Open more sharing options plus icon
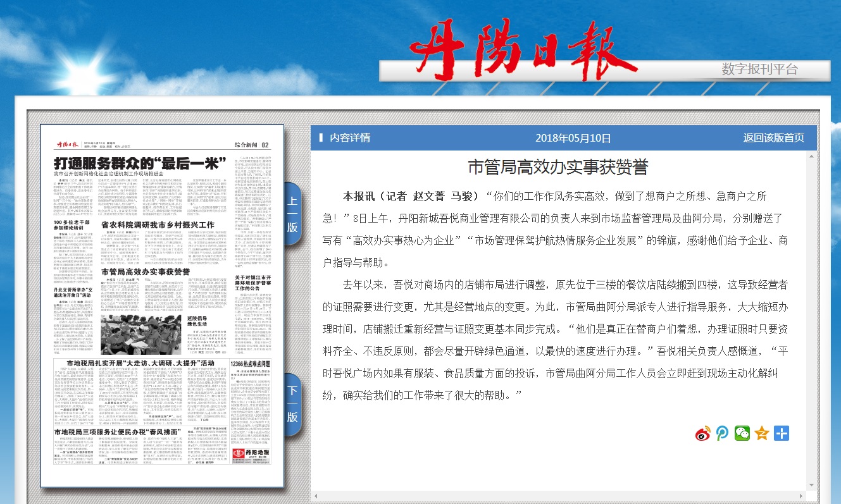Image resolution: width=841 pixels, height=504 pixels. point(782,433)
